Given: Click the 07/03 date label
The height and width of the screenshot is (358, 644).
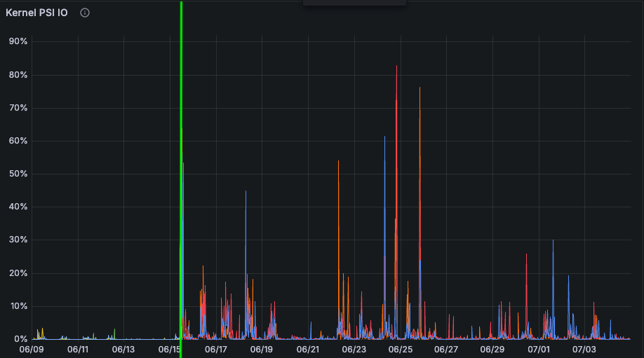Looking at the screenshot, I should [x=584, y=350].
